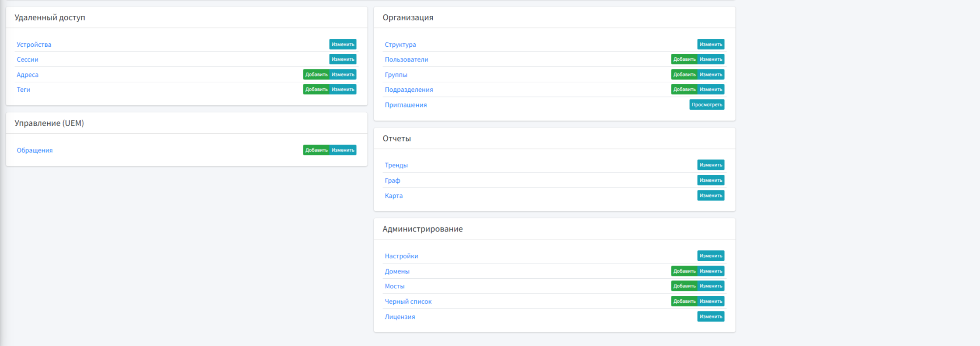Viewport: 980px width, 346px height.
Task: Open the Сессии link
Action: [x=28, y=59]
